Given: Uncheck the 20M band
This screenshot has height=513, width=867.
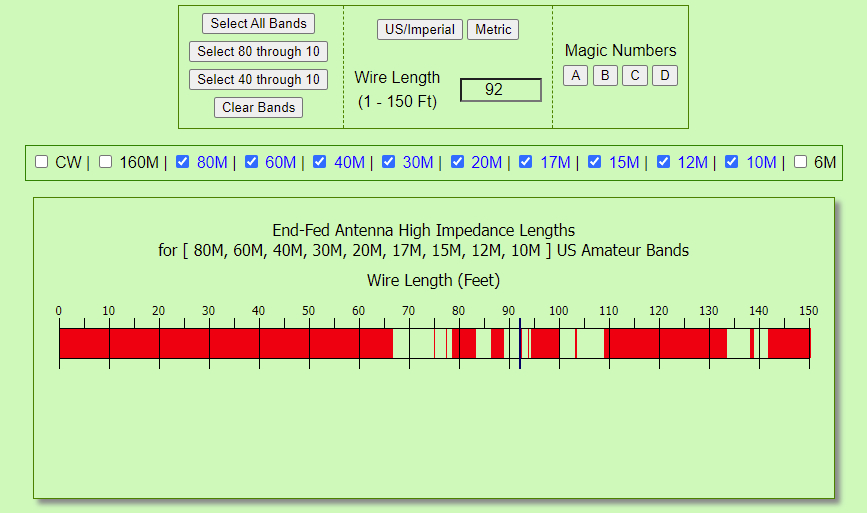Looking at the screenshot, I should click(x=457, y=161).
